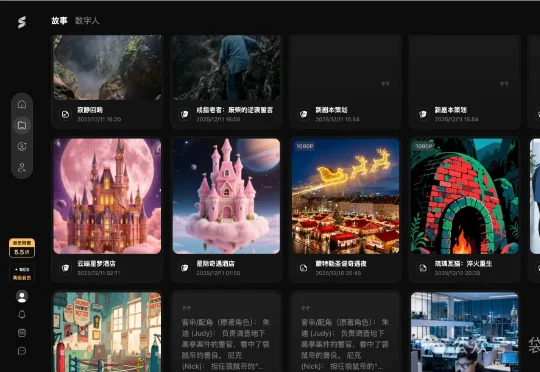Click the type icon beside 琉璃熟猫：淬火重生
Viewport: 540px width, 372px height.
423,268
